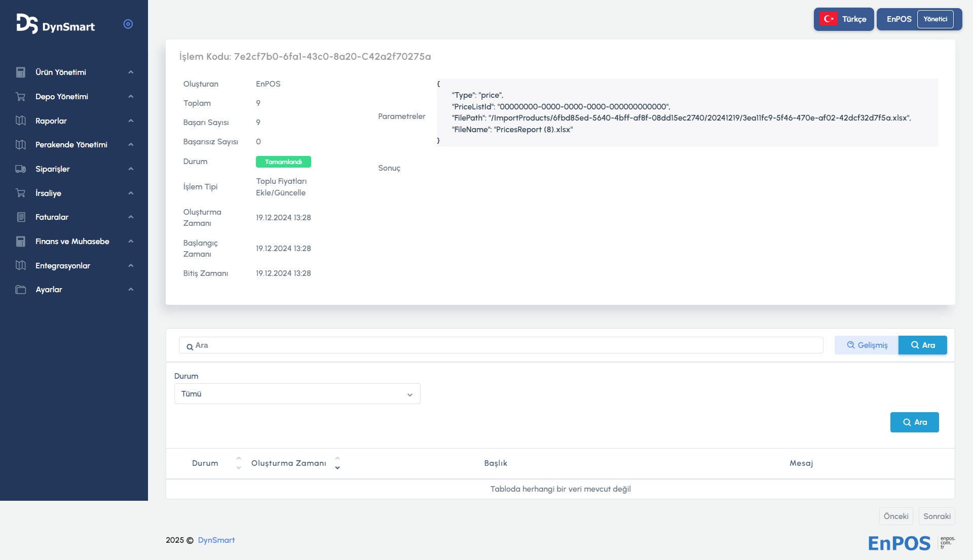Click the Siparişler truck icon

pyautogui.click(x=21, y=169)
